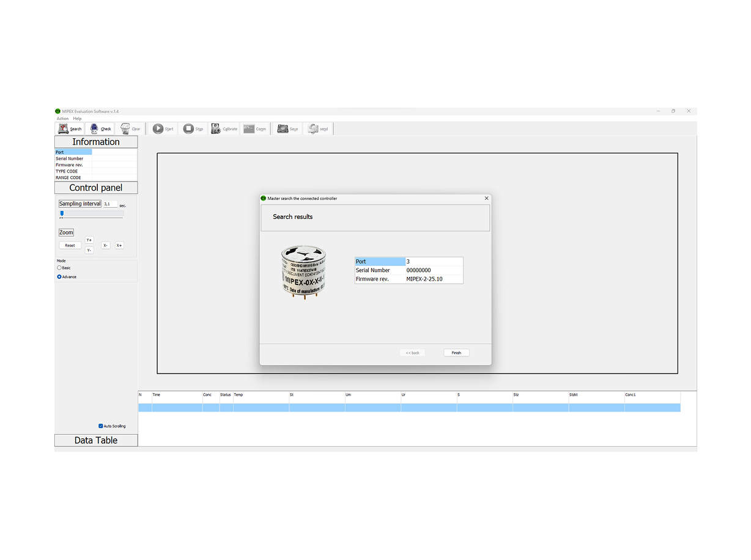The width and height of the screenshot is (751, 560).
Task: Click the sampling interval slider track
Action: [x=92, y=213]
